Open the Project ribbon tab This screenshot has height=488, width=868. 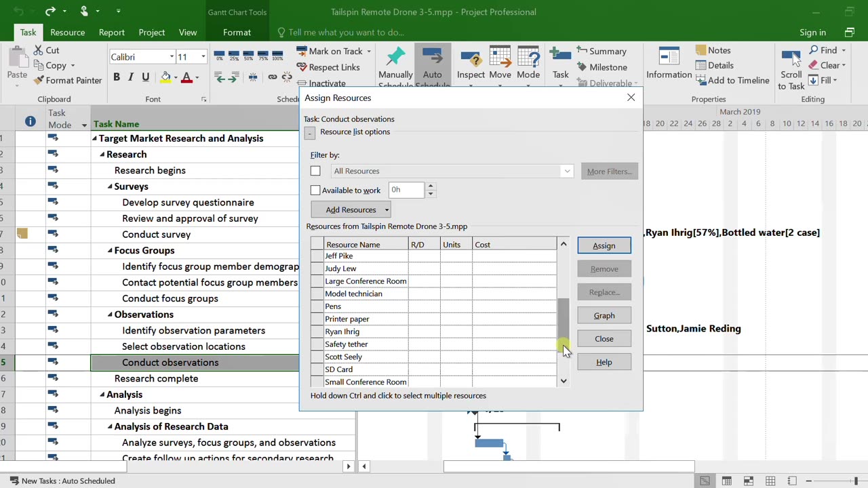(x=151, y=32)
